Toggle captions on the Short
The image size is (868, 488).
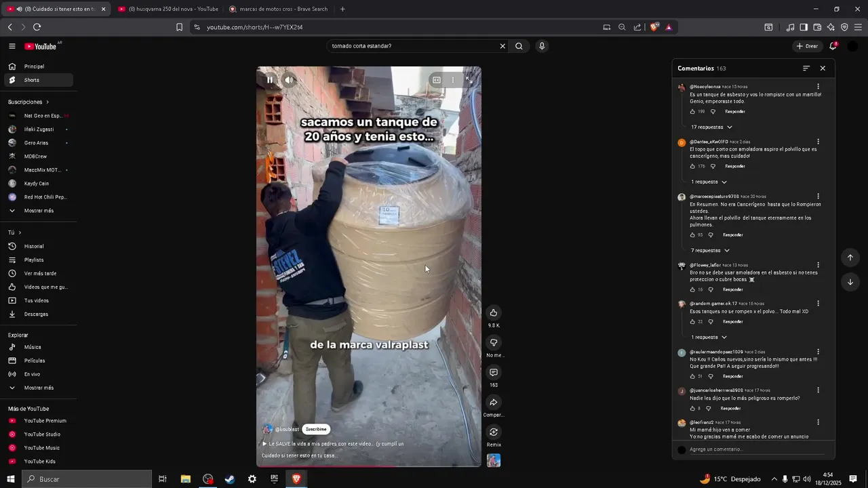point(437,80)
